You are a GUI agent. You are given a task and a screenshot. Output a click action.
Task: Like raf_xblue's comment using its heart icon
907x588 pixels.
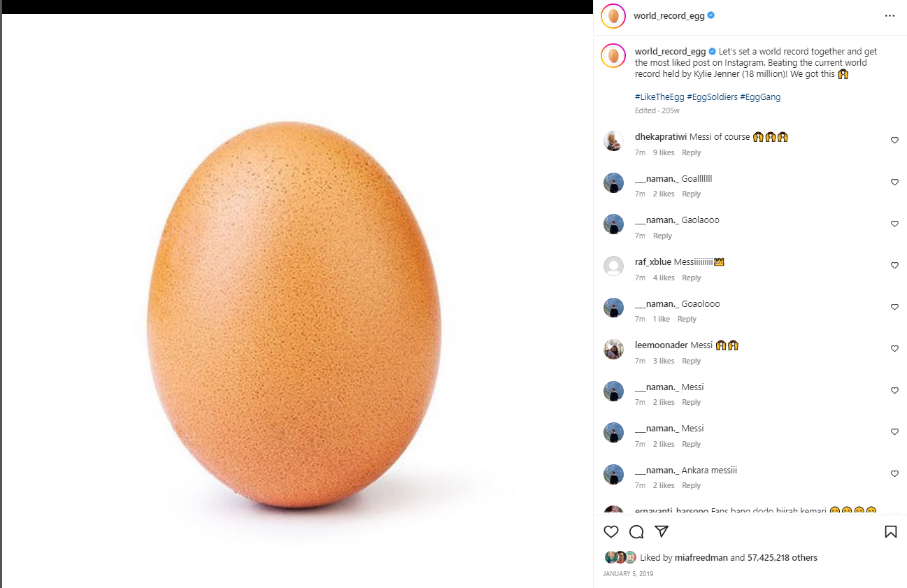(x=894, y=265)
